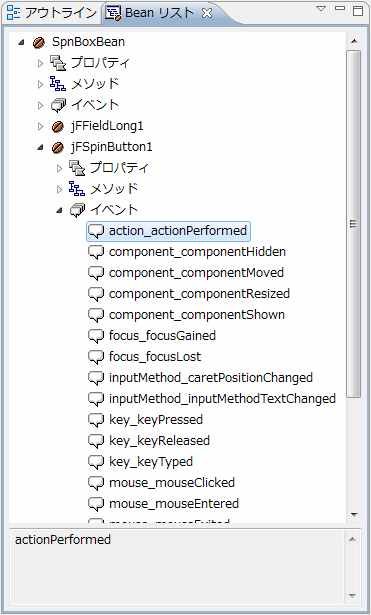This screenshot has height=615, width=371.
Task: Close the Bean リスト tab
Action: [x=207, y=13]
